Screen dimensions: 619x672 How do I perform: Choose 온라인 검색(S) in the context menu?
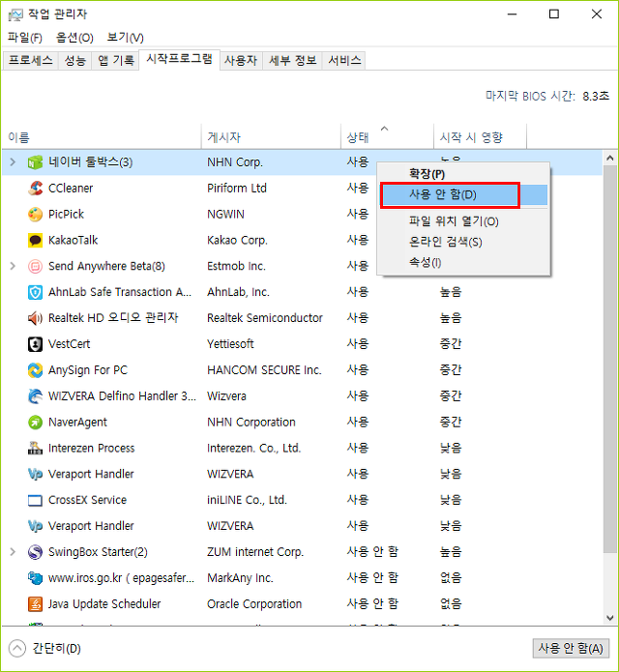click(x=464, y=242)
